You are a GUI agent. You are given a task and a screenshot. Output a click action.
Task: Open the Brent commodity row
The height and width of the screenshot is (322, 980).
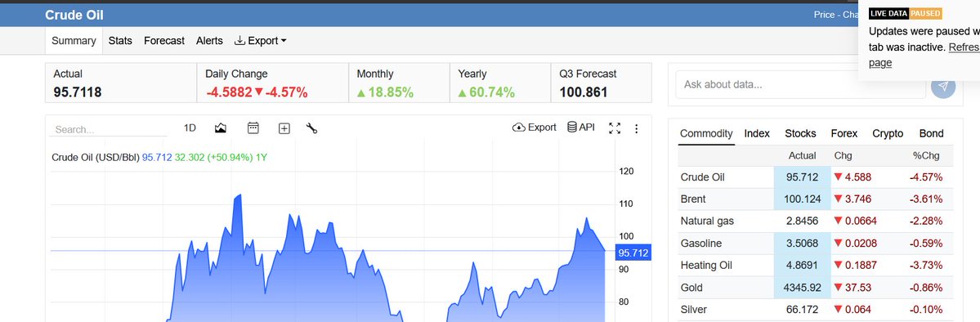tap(816, 199)
